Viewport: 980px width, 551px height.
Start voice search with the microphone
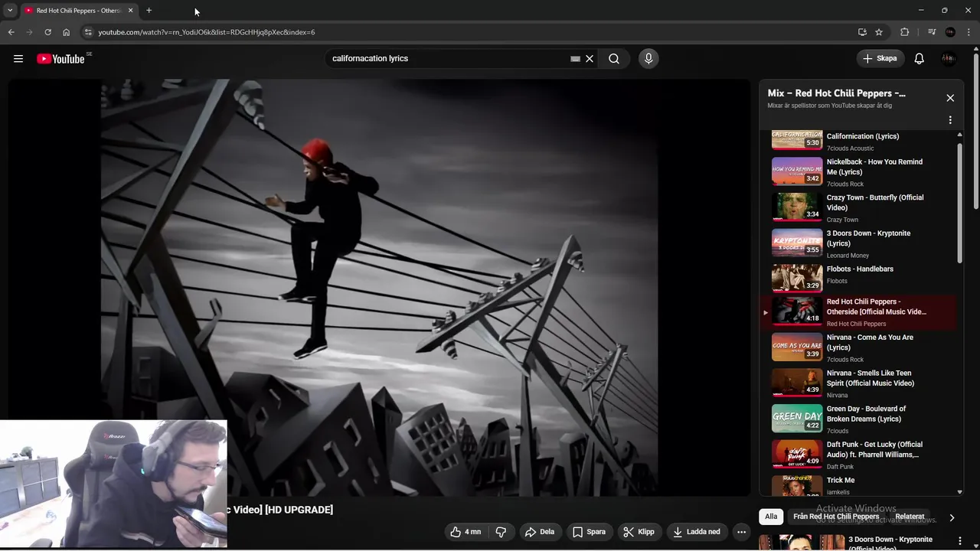point(648,59)
